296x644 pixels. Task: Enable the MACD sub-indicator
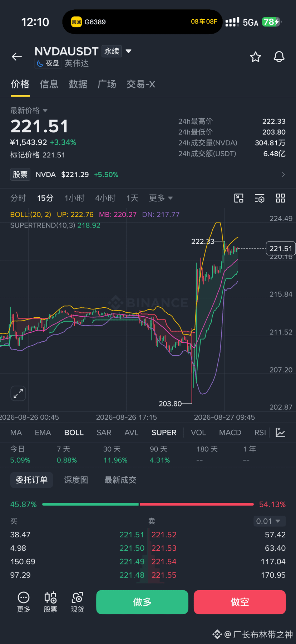[x=230, y=433]
